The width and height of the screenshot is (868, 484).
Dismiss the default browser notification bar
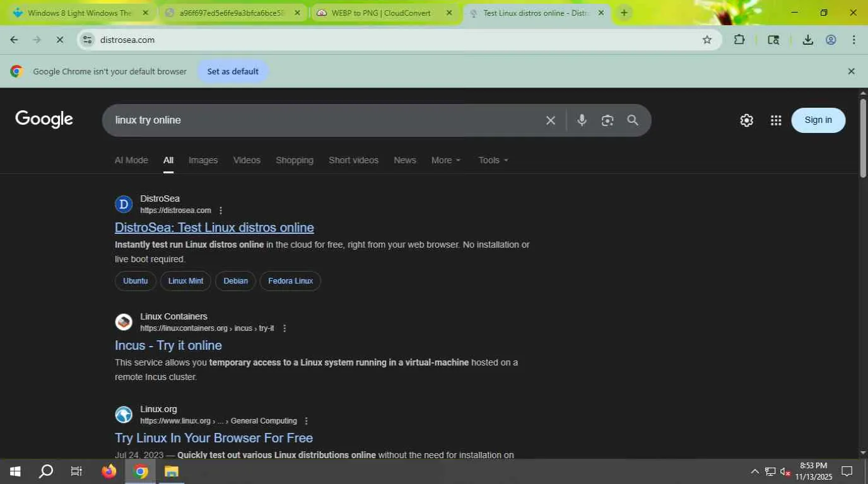coord(851,71)
